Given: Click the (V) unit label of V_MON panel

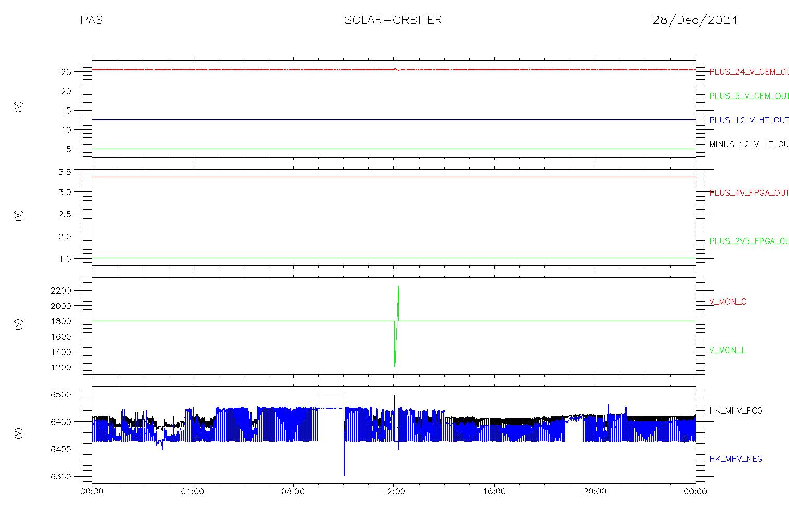Looking at the screenshot, I should 19,324.
